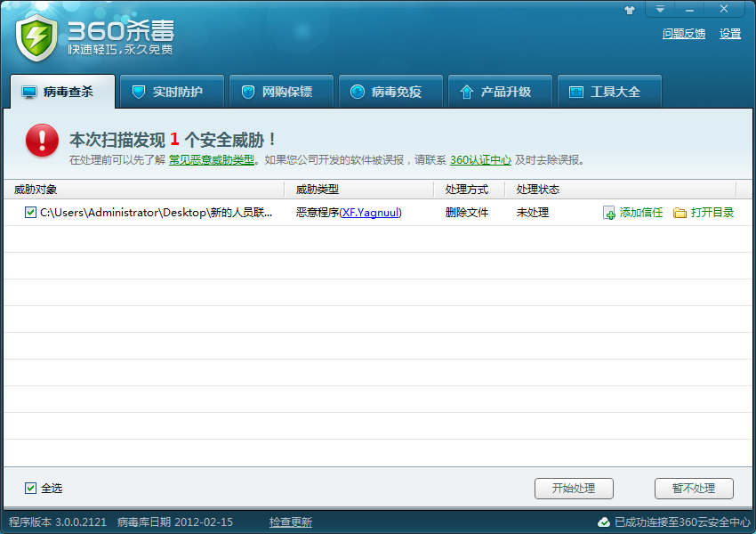Open the 问题反馈 link
This screenshot has height=534, width=756.
684,34
